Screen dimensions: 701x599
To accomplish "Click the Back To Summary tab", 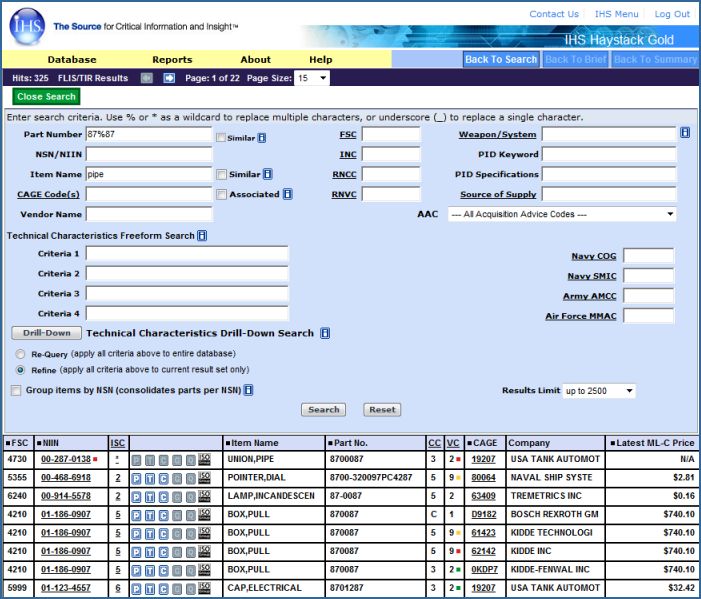I will (x=655, y=59).
